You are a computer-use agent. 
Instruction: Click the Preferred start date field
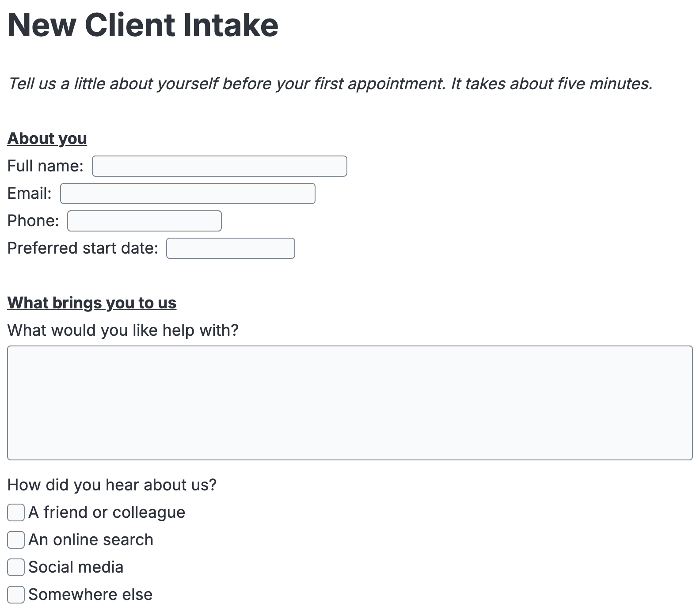tap(231, 248)
